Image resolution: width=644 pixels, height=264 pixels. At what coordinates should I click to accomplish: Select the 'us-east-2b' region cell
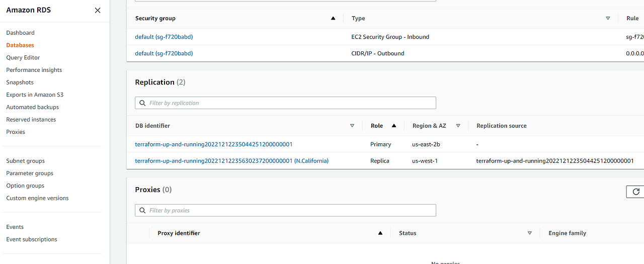[426, 144]
